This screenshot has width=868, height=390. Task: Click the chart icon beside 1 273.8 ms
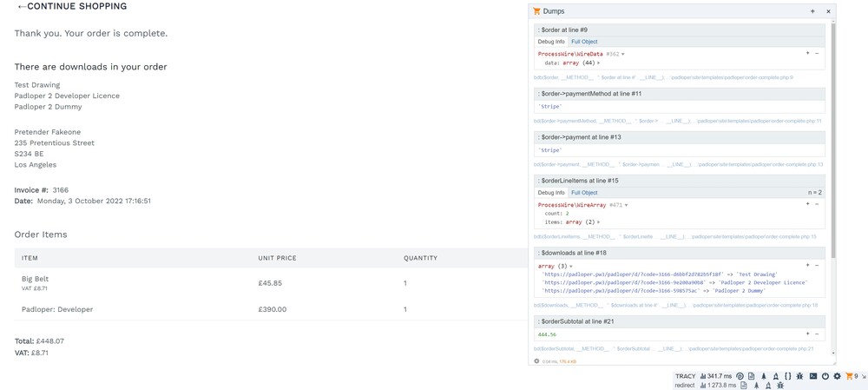pyautogui.click(x=703, y=386)
